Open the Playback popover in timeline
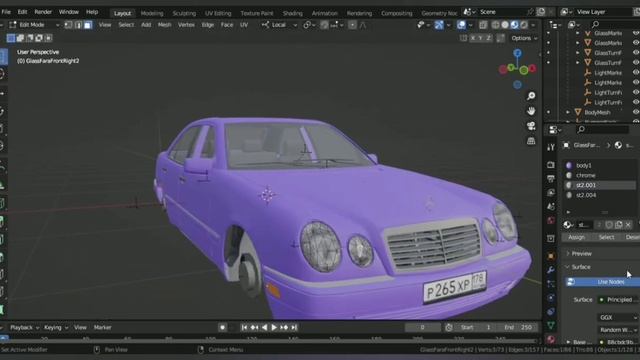The width and height of the screenshot is (640, 360). [24, 327]
